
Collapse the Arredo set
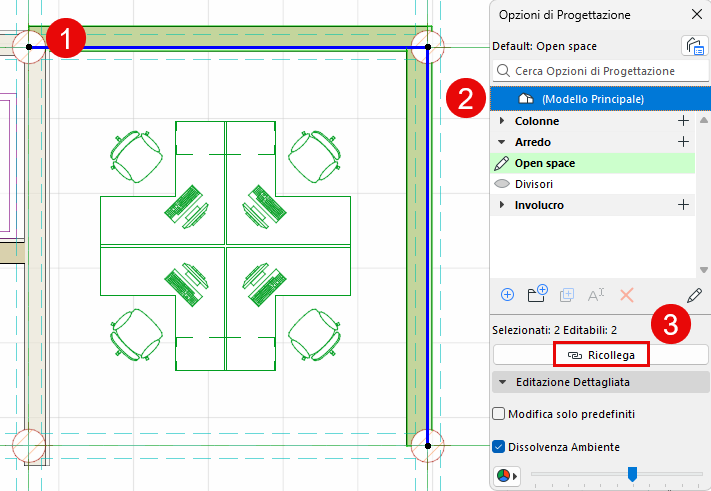[502, 142]
